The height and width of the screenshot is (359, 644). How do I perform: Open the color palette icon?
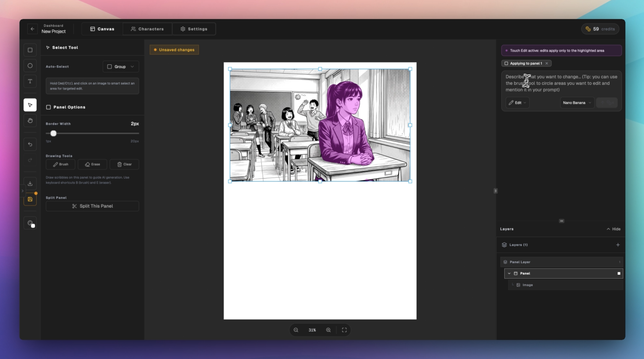pyautogui.click(x=30, y=223)
